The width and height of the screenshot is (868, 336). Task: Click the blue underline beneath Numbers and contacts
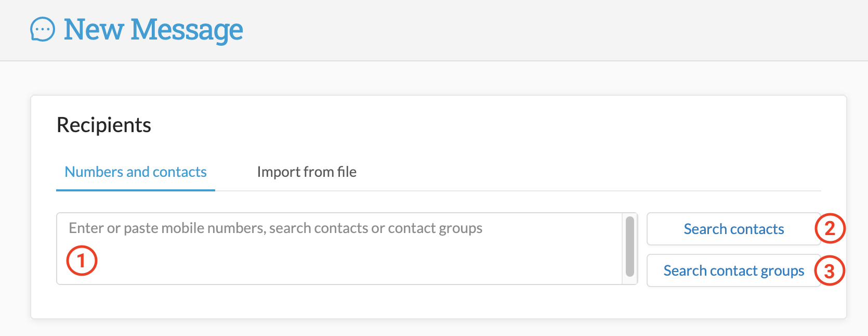(x=136, y=190)
